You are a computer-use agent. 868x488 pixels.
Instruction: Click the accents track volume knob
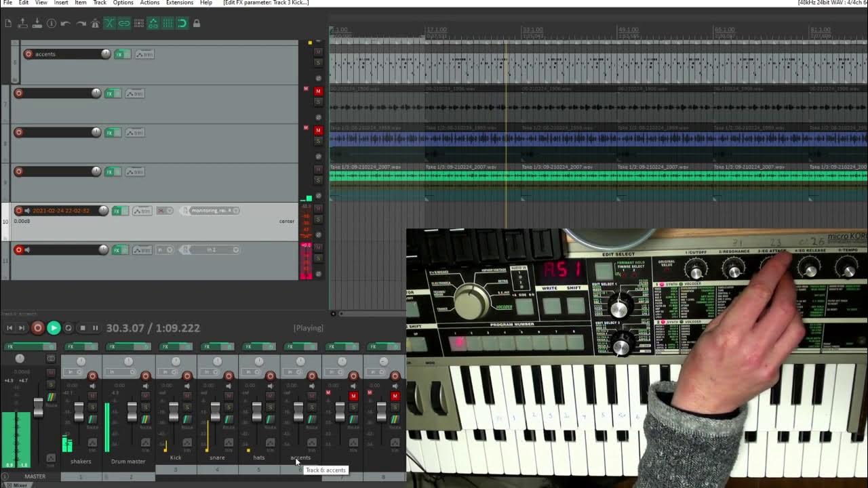click(106, 54)
